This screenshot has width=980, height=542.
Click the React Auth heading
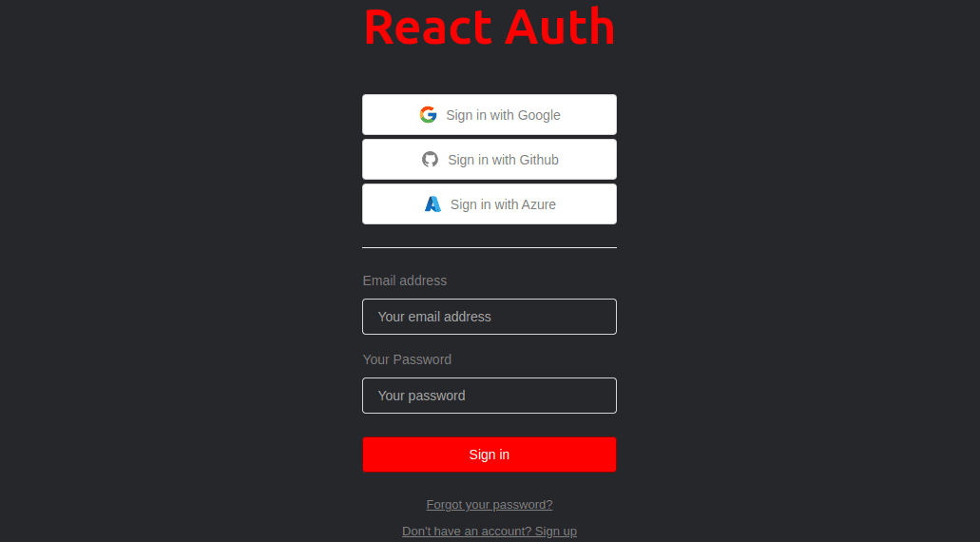tap(490, 27)
